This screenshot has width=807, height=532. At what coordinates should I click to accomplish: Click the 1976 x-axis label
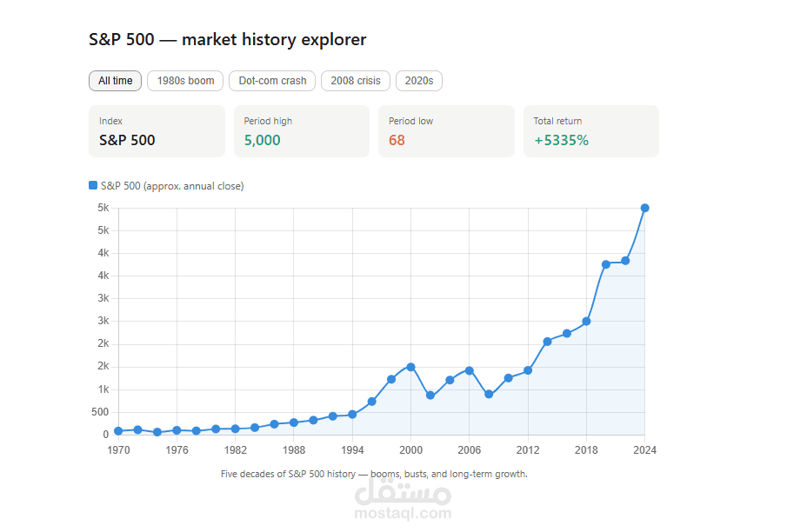point(177,450)
